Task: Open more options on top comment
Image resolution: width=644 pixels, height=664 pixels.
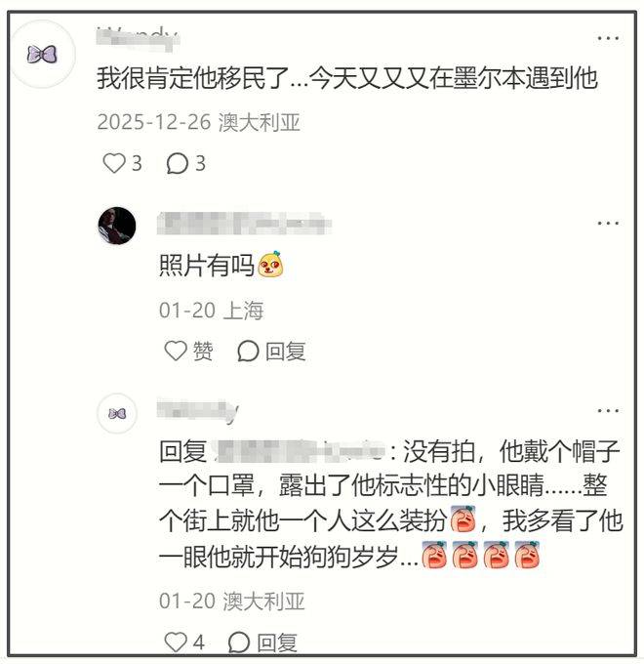Action: click(x=608, y=38)
